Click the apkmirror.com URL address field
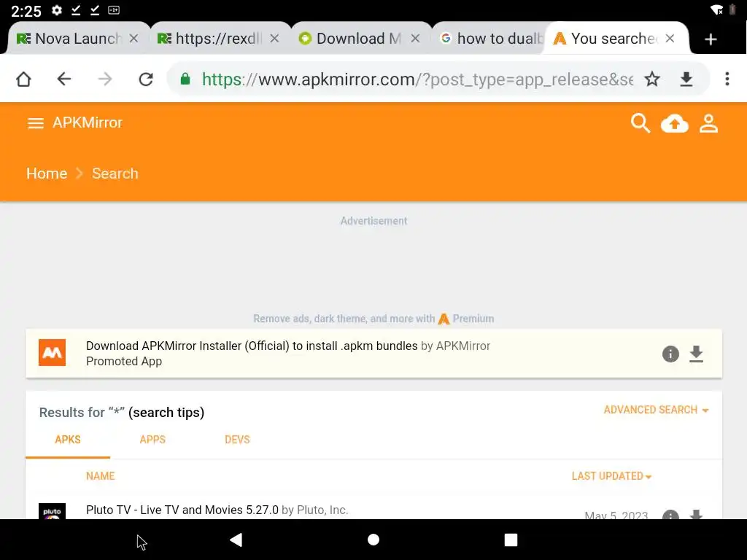 417,79
